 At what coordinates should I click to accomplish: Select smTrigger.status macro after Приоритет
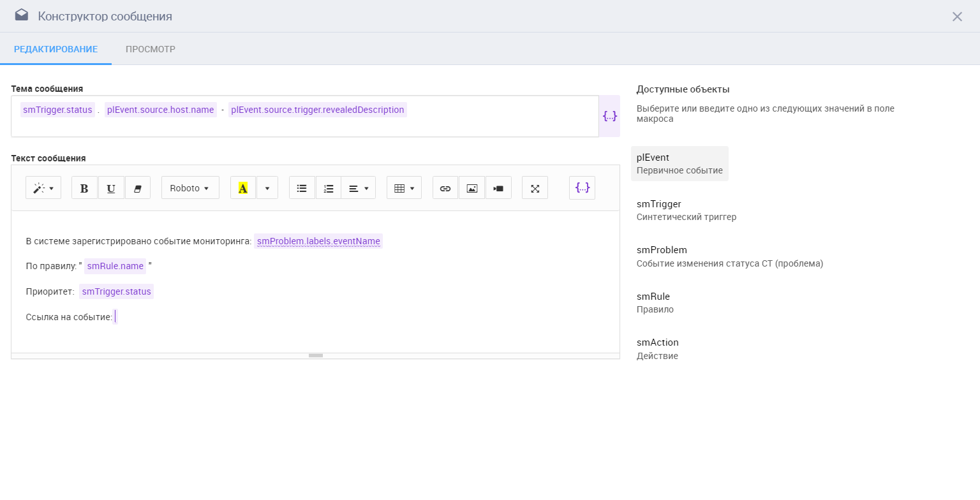pyautogui.click(x=117, y=291)
